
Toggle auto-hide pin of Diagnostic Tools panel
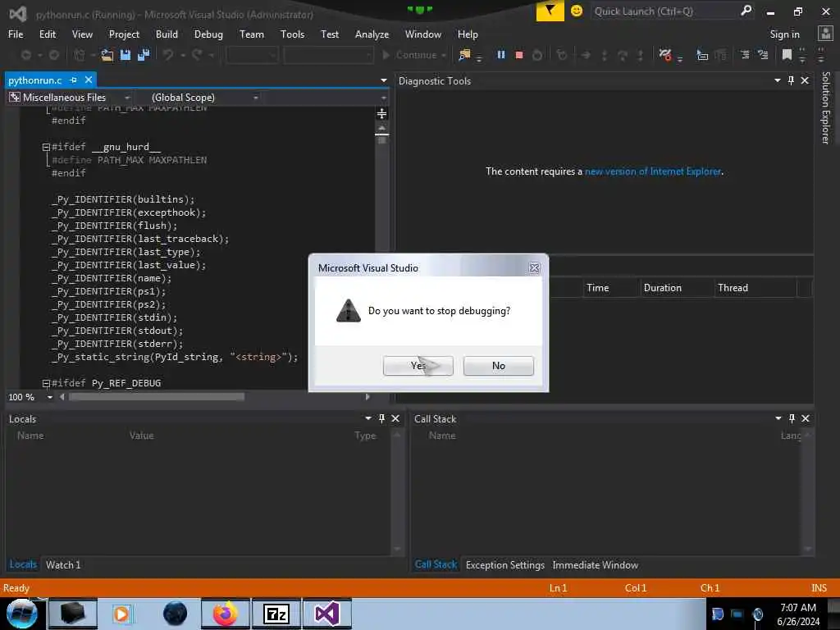tap(791, 80)
